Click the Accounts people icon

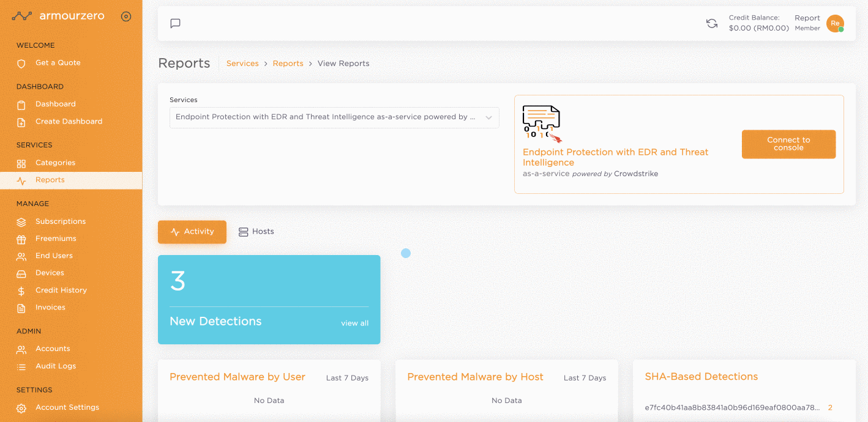click(21, 350)
